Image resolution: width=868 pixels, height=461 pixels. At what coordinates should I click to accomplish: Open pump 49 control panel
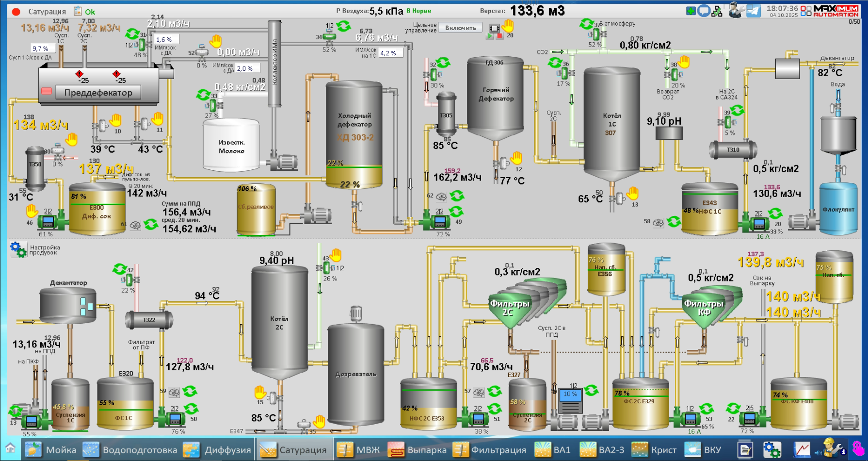click(440, 222)
